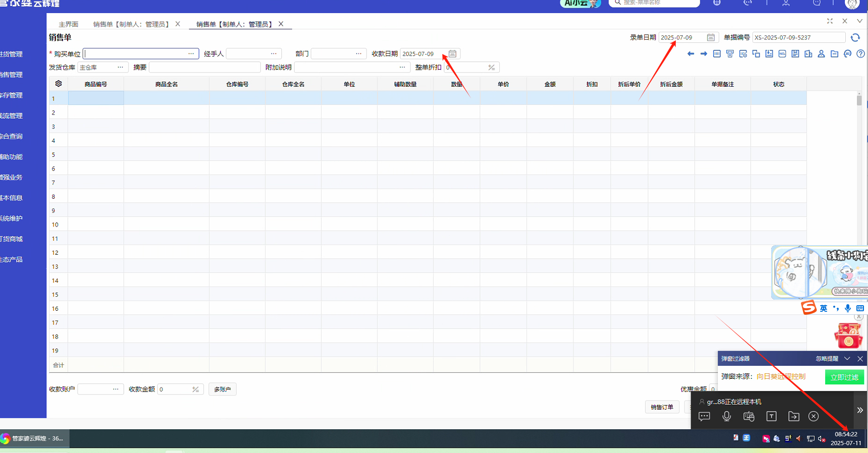Image resolution: width=868 pixels, height=453 pixels.
Task: Open the 录单日期 calendar picker
Action: coord(711,37)
